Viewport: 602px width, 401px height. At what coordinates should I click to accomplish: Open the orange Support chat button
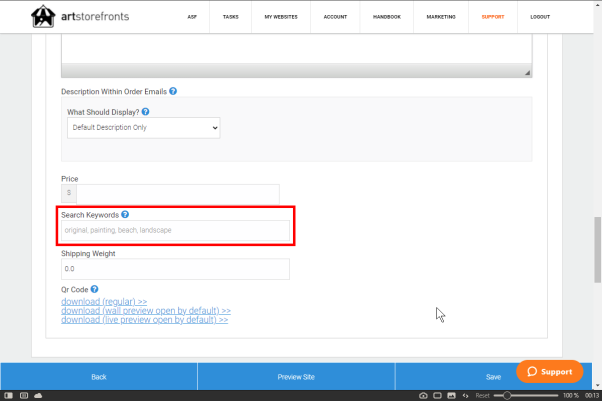[549, 372]
